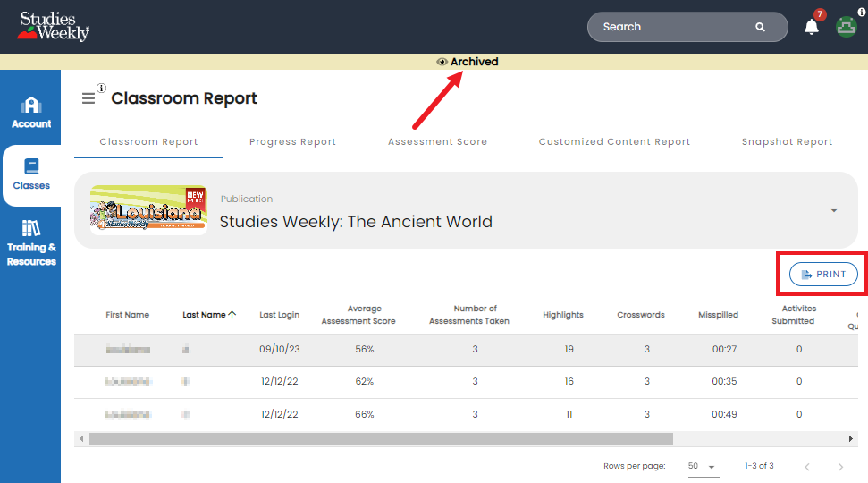Expand the Publication dropdown arrow

[834, 210]
